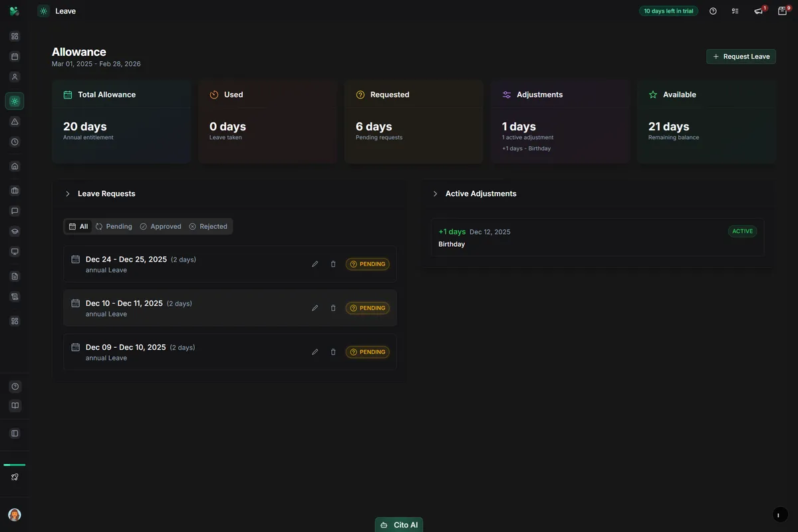Click the pencil icon for Dec 09 request
This screenshot has width=798, height=532.
click(x=315, y=352)
